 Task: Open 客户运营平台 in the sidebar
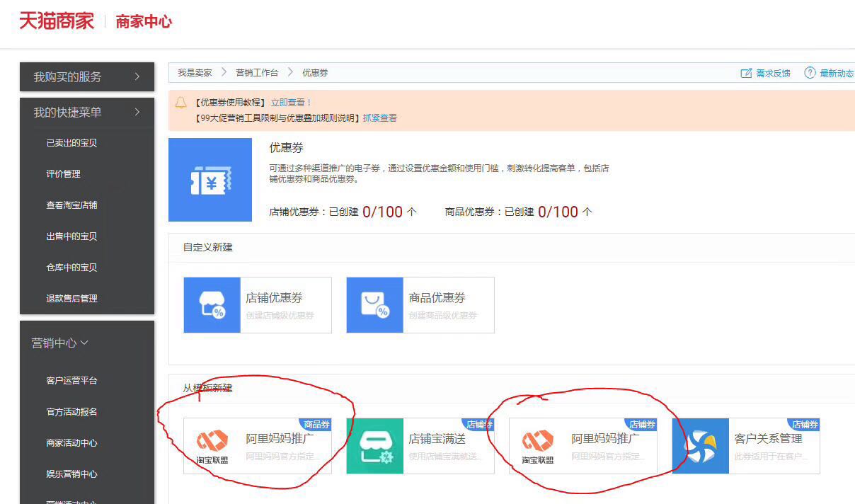tap(71, 381)
